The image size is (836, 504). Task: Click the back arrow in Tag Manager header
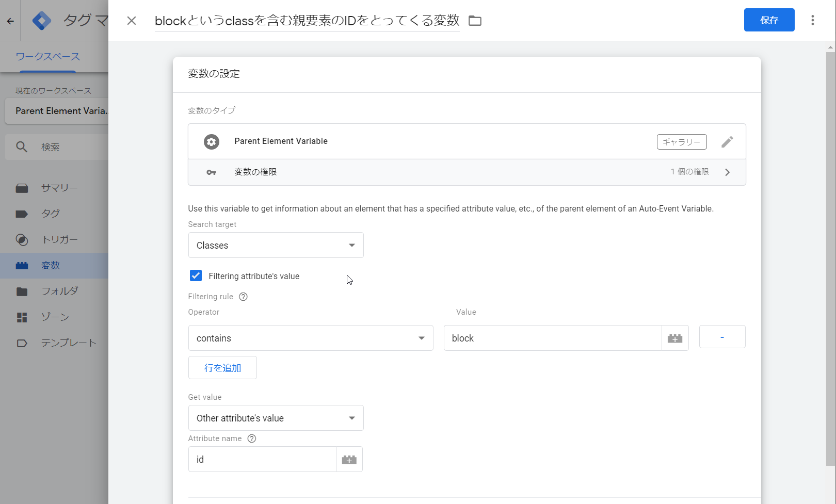click(10, 21)
